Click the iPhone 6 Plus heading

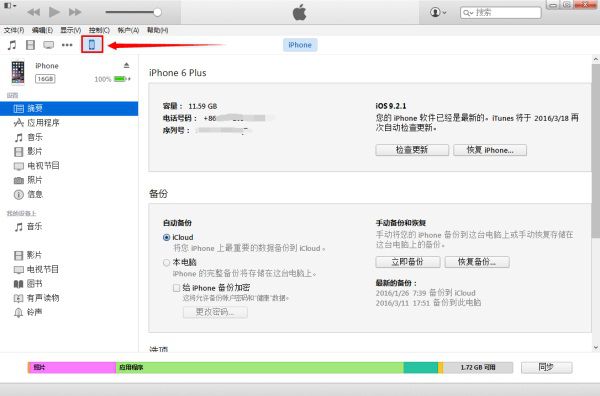click(178, 73)
